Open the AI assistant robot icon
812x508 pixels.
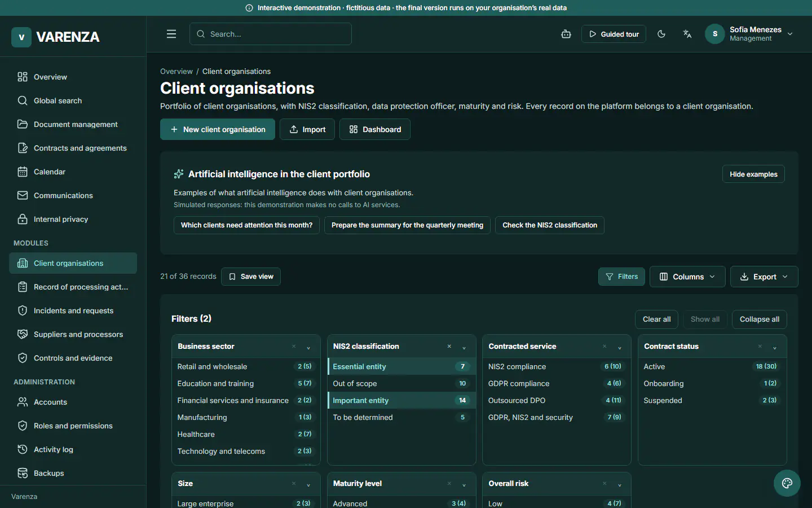coord(566,34)
